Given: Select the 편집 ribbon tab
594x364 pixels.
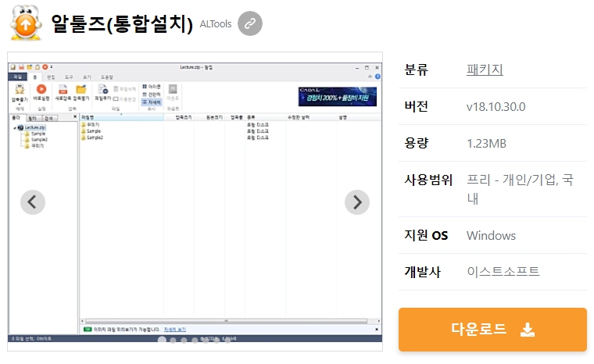Looking at the screenshot, I should click(51, 77).
